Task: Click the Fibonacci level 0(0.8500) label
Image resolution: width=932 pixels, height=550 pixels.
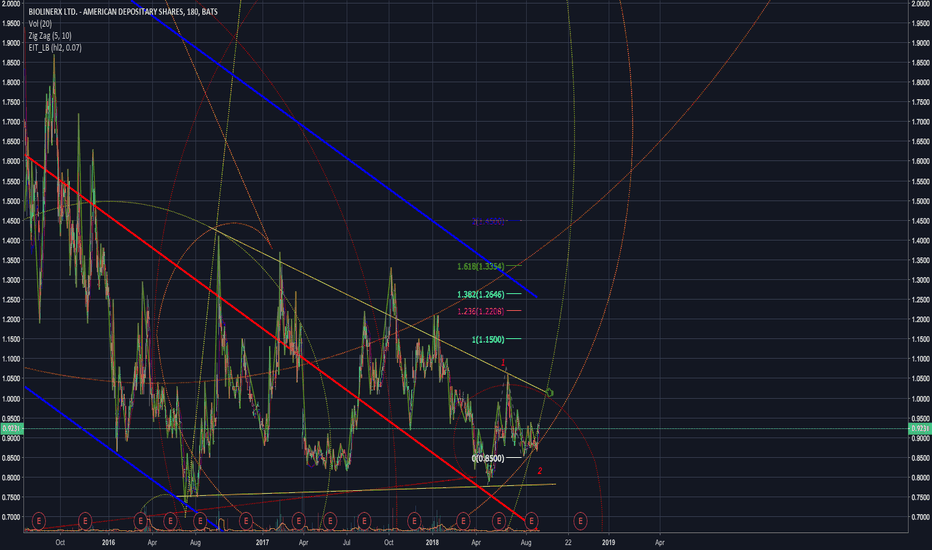Action: click(488, 458)
